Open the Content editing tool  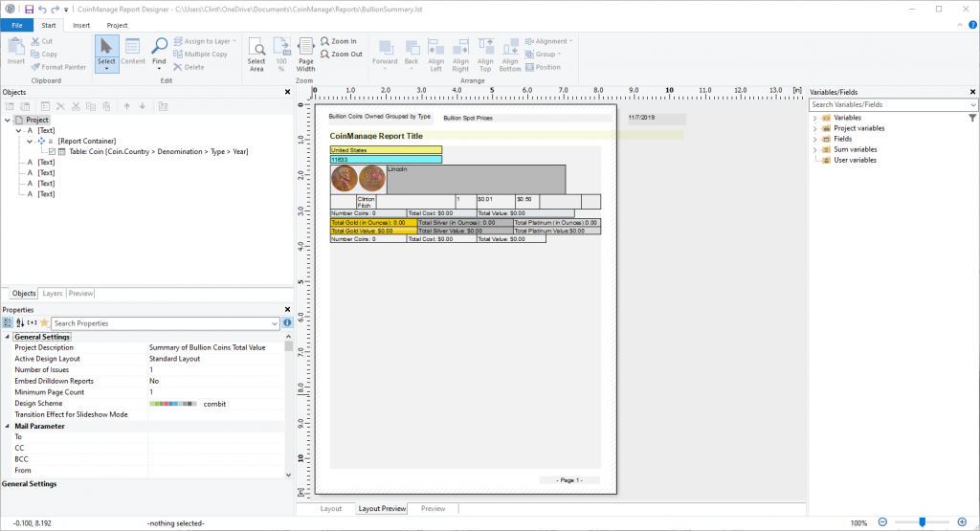(x=132, y=52)
